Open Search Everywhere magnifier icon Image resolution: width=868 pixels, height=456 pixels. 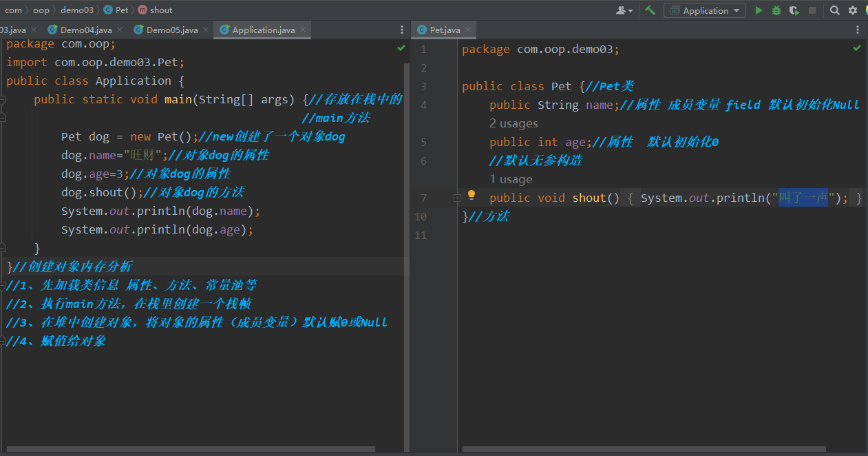click(835, 10)
